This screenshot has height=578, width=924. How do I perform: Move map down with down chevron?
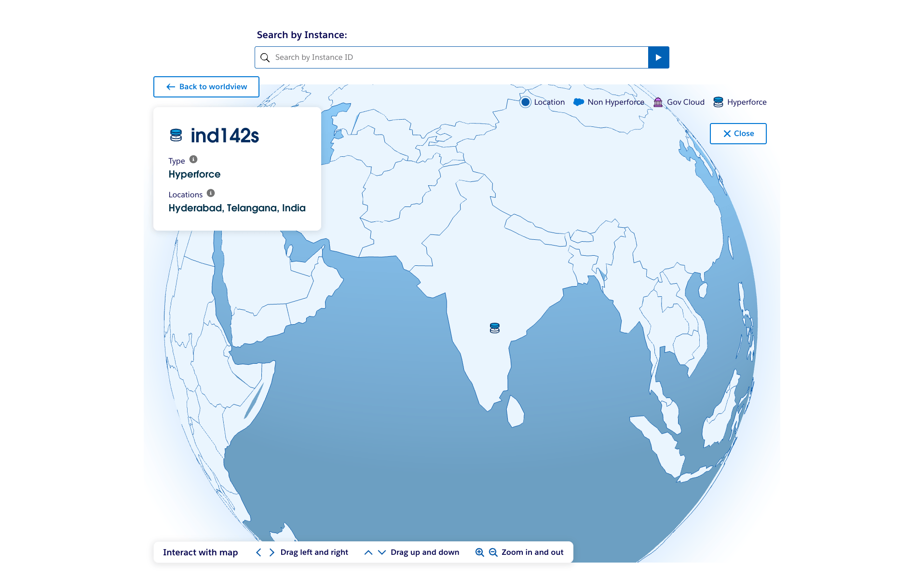[382, 552]
